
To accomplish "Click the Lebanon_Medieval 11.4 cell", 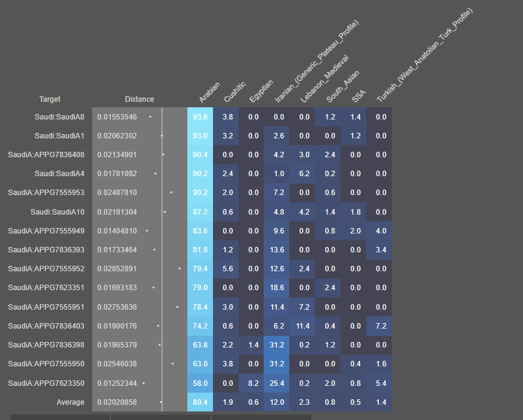I will (303, 326).
